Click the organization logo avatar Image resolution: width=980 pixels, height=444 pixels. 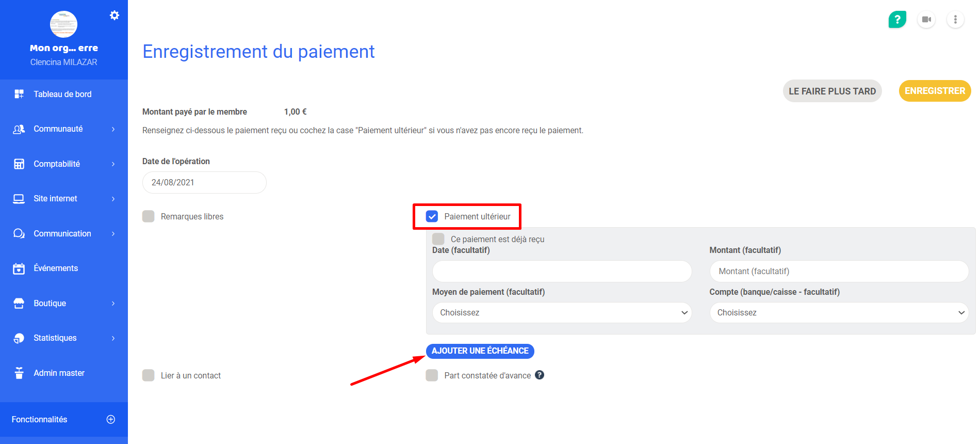[63, 24]
